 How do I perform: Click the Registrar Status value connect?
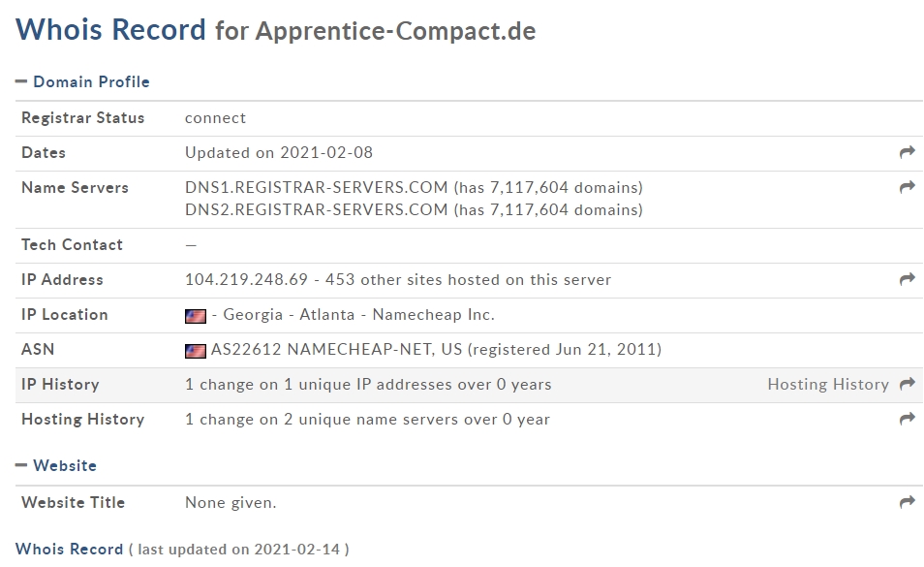[x=215, y=118]
